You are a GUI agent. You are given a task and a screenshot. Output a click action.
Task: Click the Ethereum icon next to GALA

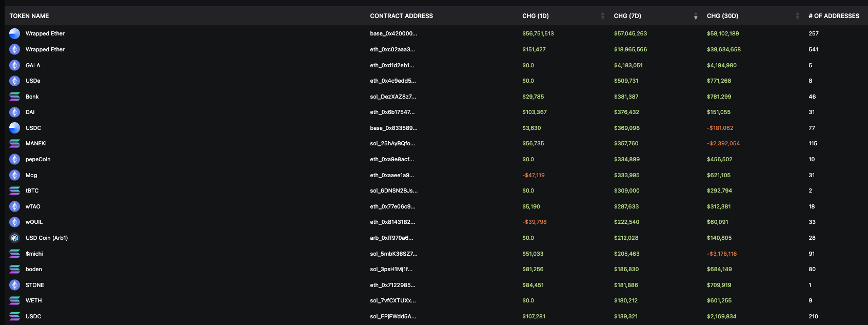[x=15, y=65]
